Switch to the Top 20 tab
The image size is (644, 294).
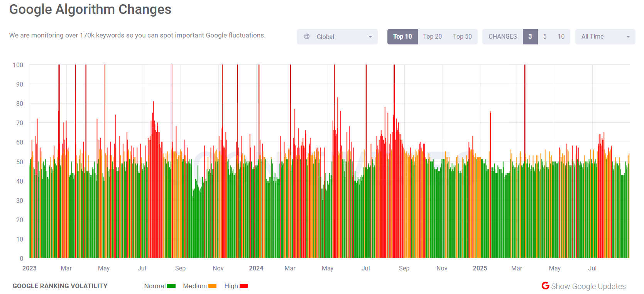click(433, 37)
